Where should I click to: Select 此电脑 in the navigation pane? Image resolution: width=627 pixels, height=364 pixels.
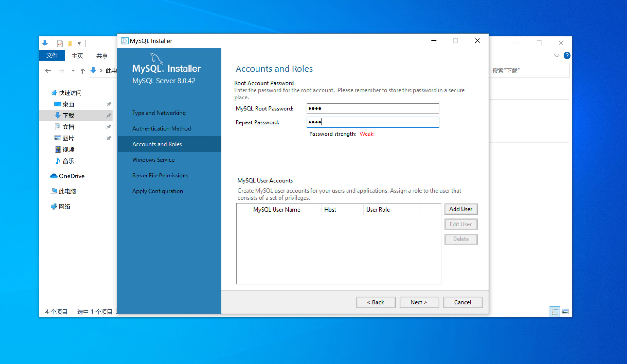coord(67,191)
